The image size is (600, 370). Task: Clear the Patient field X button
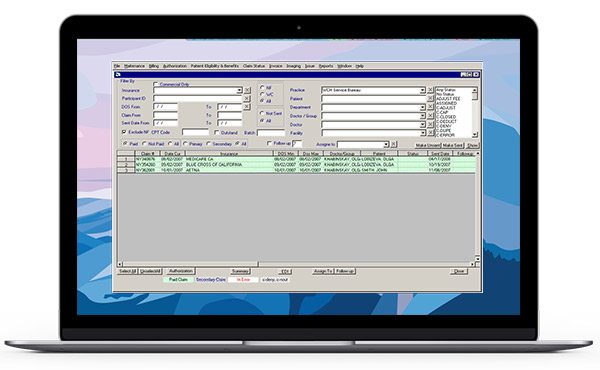[430, 99]
